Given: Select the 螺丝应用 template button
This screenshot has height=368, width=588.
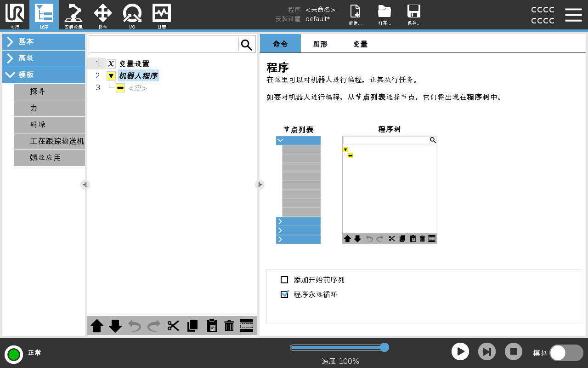Looking at the screenshot, I should (x=49, y=158).
